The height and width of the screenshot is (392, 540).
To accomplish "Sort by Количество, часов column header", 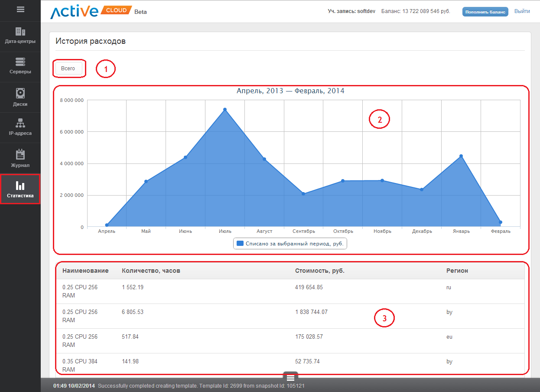I will [151, 271].
